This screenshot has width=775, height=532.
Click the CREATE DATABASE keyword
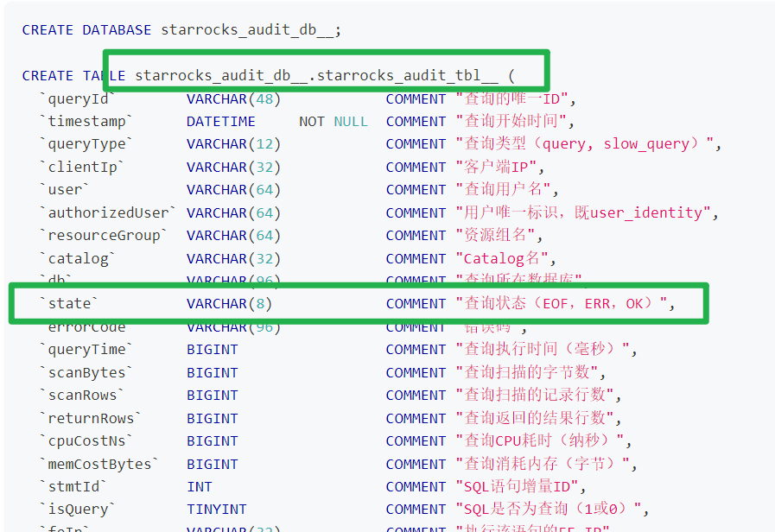click(86, 29)
